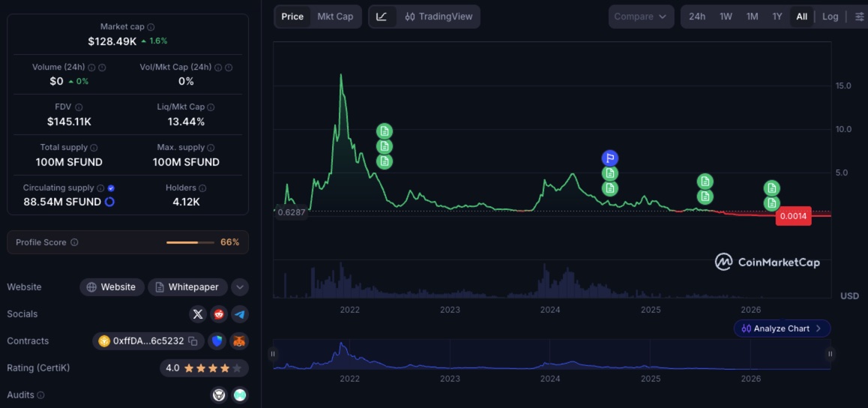Switch chart to Price view
Screen dimensions: 868x408
click(x=292, y=16)
